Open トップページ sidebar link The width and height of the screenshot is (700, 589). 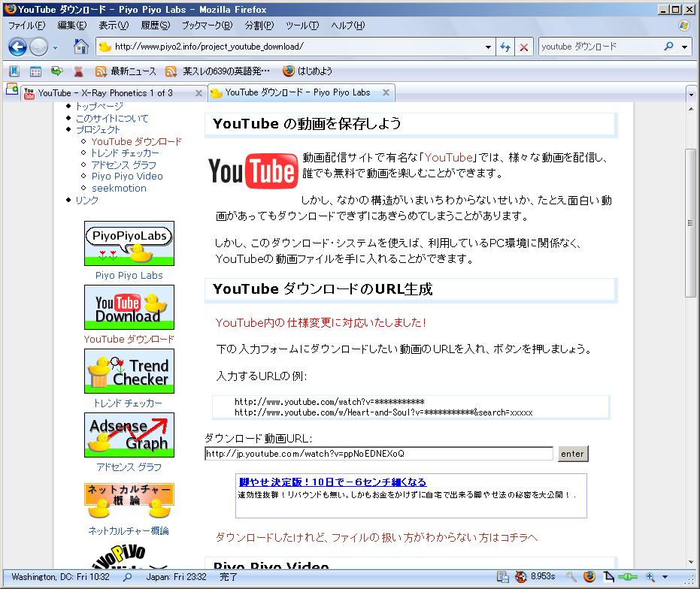(x=99, y=106)
